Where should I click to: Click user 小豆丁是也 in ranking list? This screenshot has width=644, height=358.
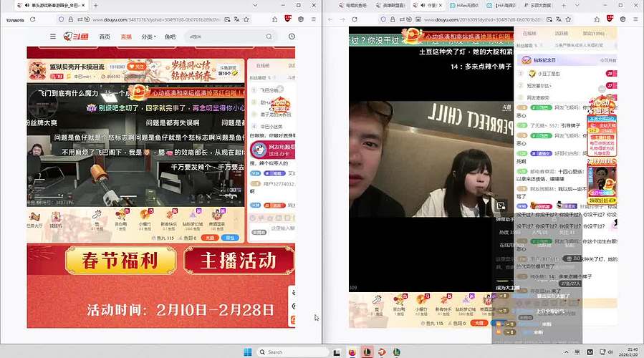coord(549,74)
